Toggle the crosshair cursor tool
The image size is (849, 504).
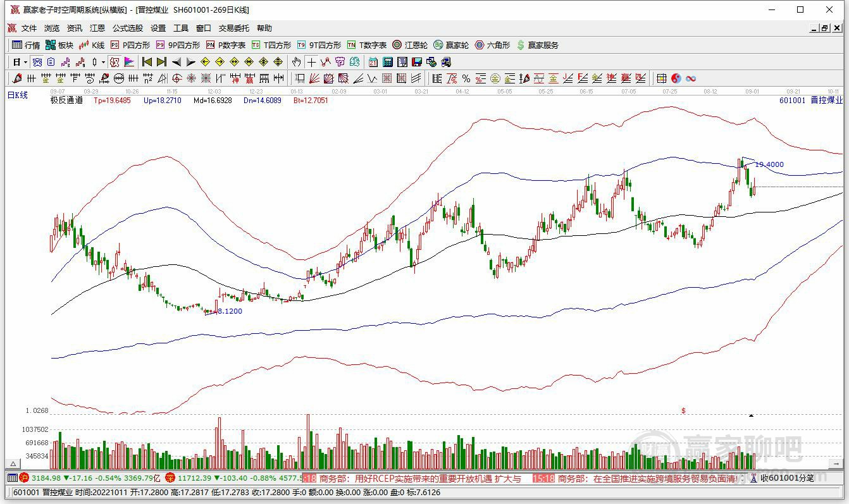coord(311,62)
